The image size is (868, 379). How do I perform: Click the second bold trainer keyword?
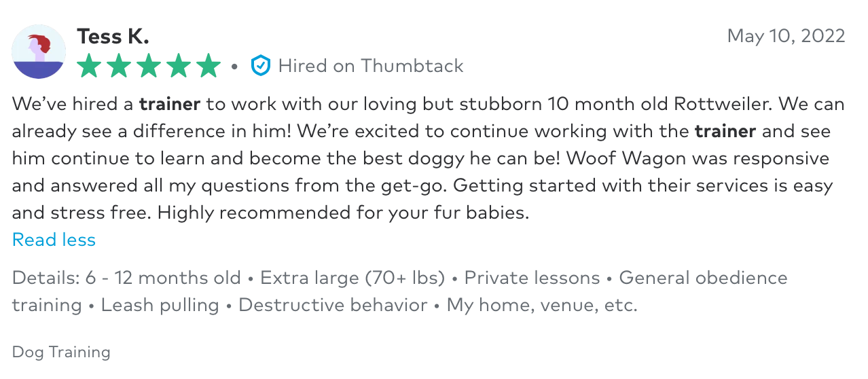coord(725,131)
